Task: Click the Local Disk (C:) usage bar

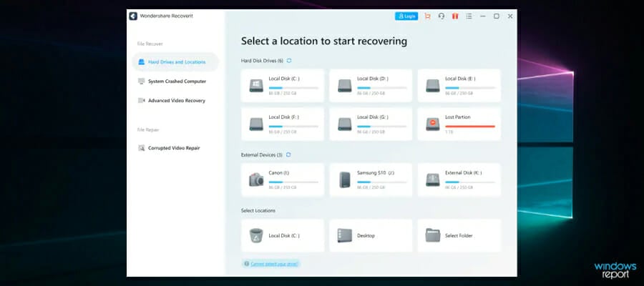Action: click(x=293, y=88)
